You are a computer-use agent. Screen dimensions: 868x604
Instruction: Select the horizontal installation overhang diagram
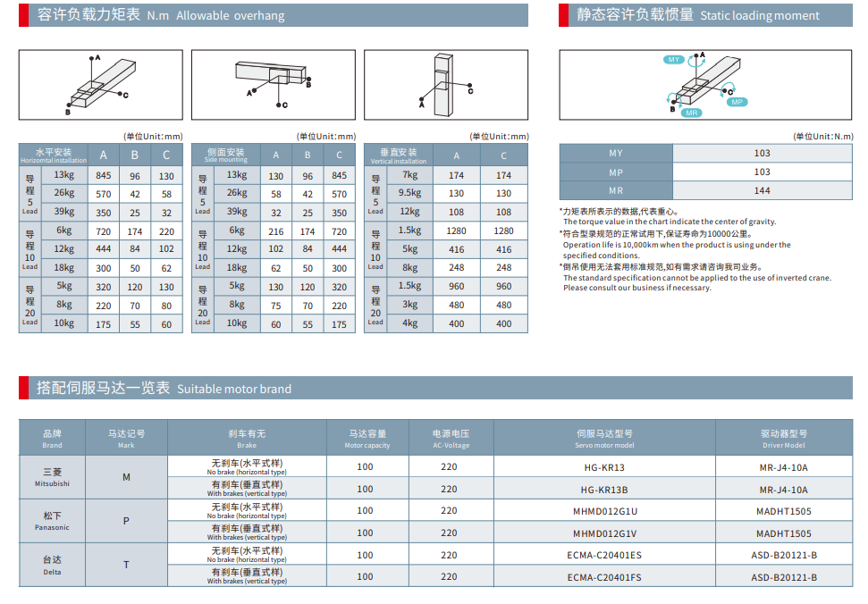(x=100, y=85)
